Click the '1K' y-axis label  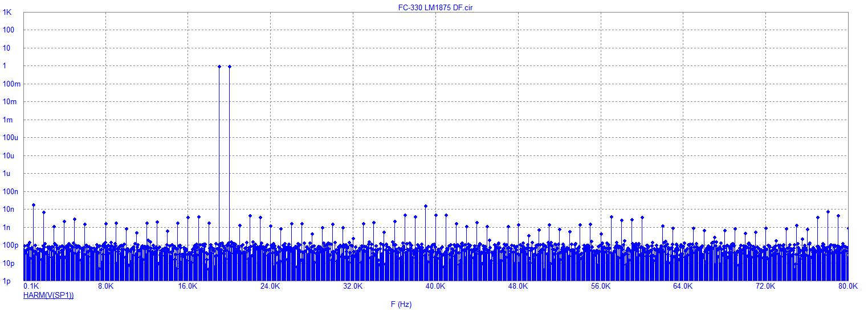[7, 12]
